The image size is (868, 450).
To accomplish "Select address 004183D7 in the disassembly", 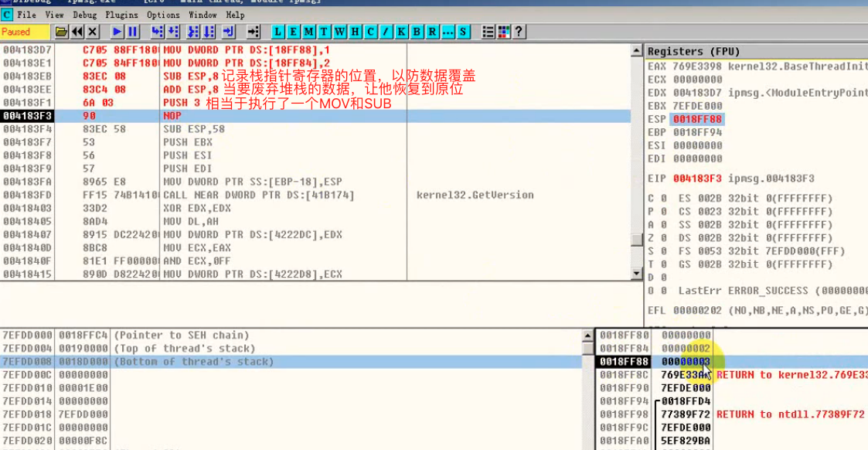I will click(27, 49).
